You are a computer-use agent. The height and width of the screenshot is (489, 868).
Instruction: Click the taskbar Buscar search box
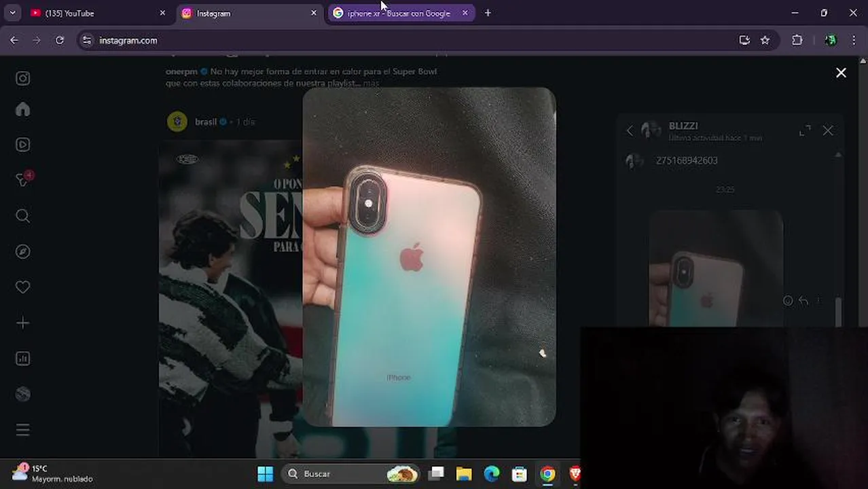point(350,473)
